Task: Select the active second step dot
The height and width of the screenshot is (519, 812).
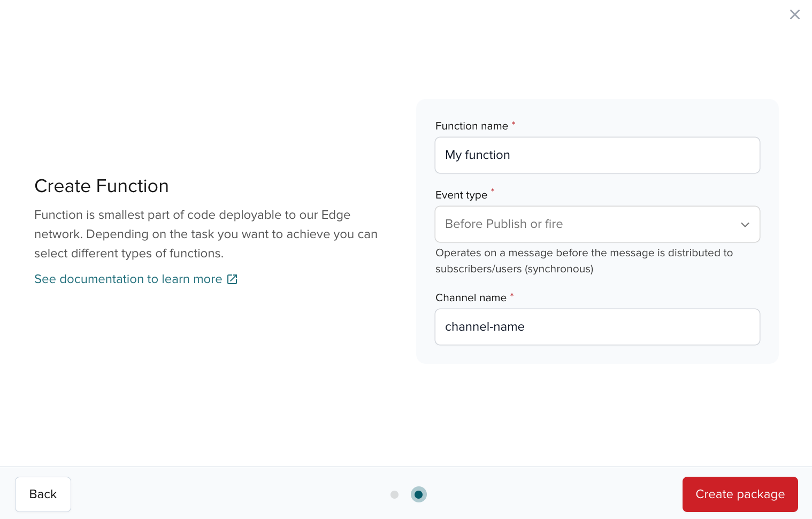Action: (x=419, y=495)
